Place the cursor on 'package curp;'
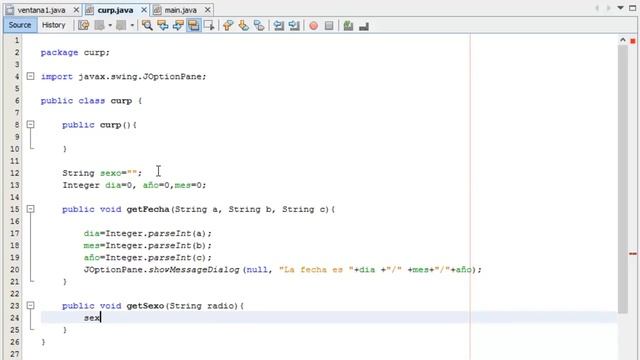The image size is (640, 360). (x=75, y=53)
